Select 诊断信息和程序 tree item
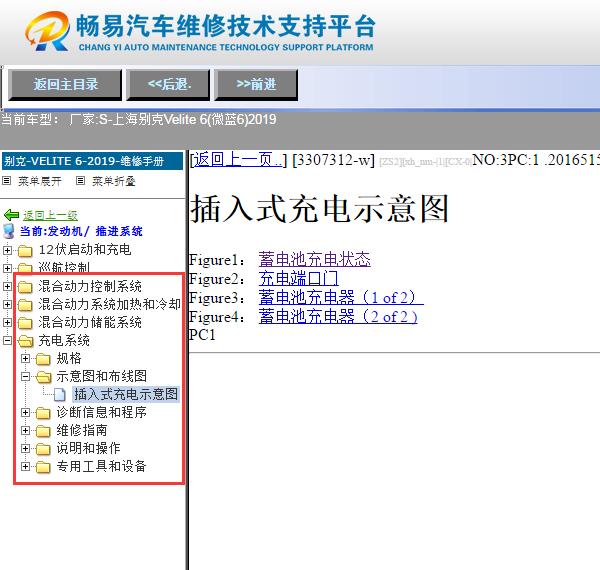600x570 pixels. click(x=102, y=412)
